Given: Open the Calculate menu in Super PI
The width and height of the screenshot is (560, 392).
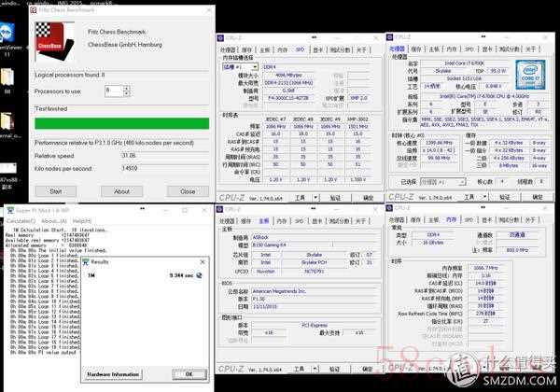Looking at the screenshot, I should pyautogui.click(x=21, y=221).
